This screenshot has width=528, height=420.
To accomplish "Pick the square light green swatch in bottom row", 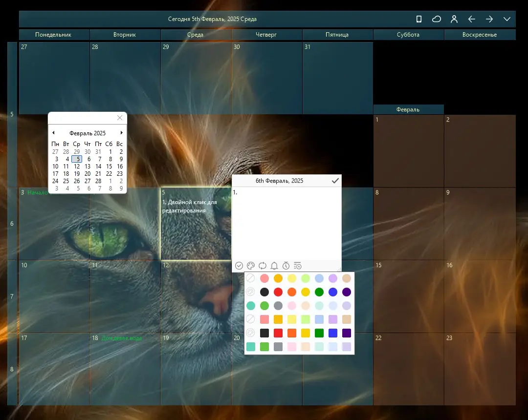I will [x=264, y=347].
